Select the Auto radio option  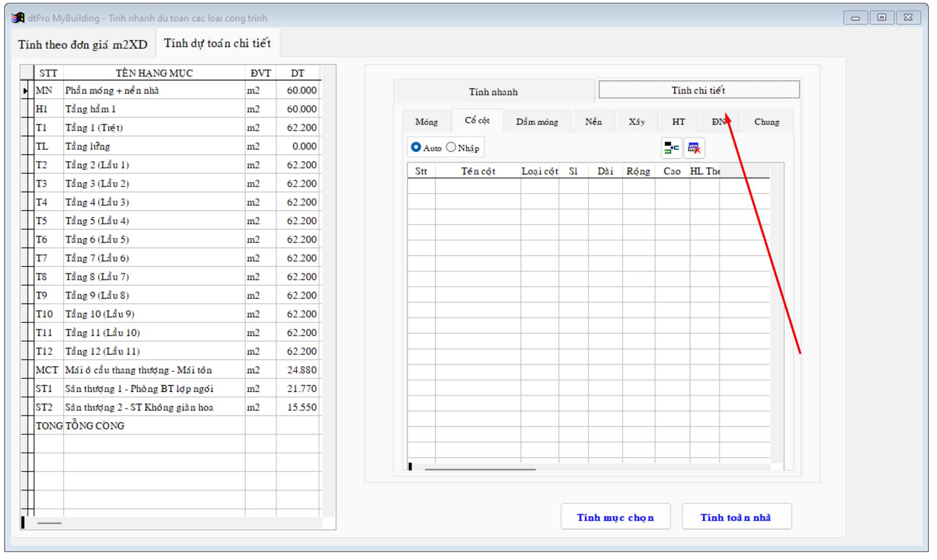point(416,147)
